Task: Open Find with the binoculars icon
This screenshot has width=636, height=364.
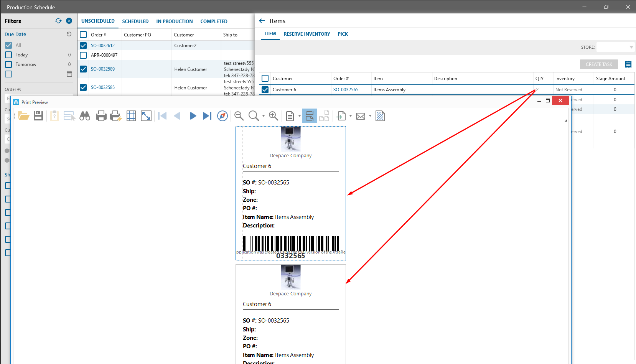Action: (x=85, y=116)
